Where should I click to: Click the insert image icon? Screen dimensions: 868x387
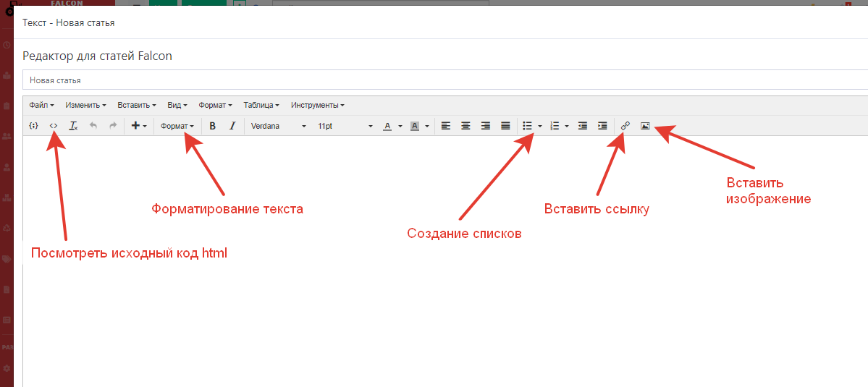[x=645, y=126]
